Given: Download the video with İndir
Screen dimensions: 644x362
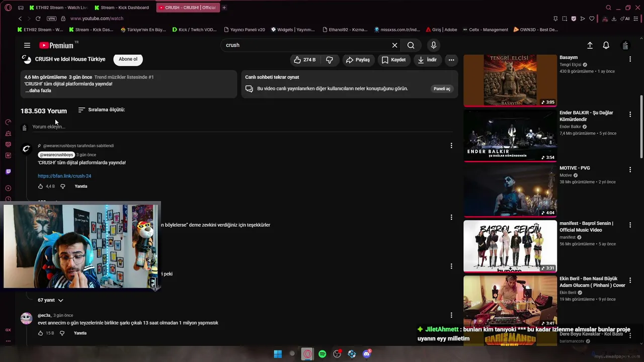Looking at the screenshot, I should [427, 60].
